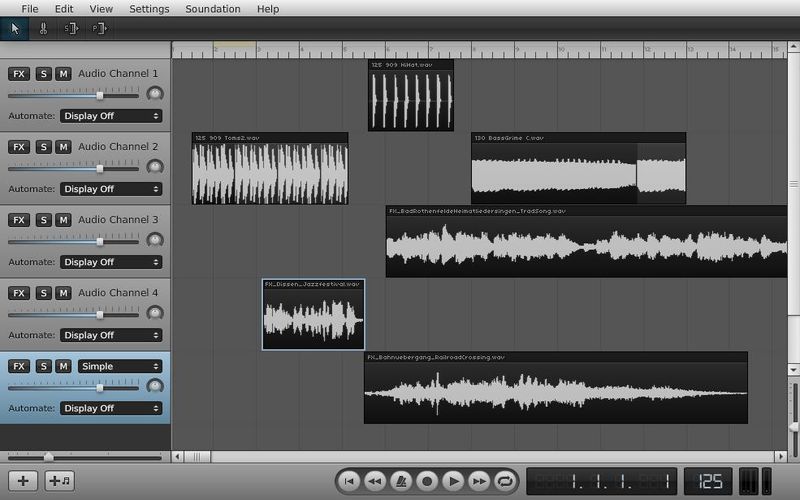The height and width of the screenshot is (500, 800).
Task: Mute the Simple instrument channel
Action: point(63,366)
